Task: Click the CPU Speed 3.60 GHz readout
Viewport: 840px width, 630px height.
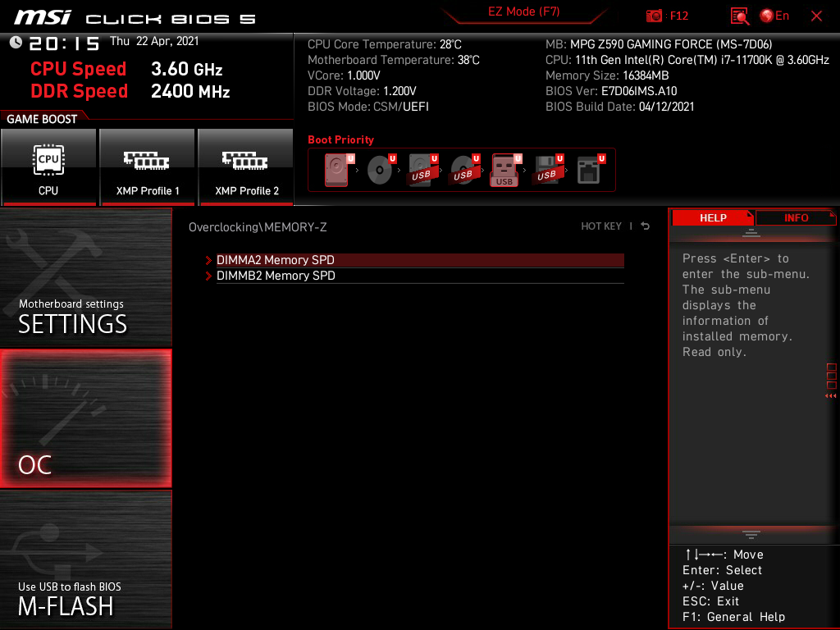Action: click(x=126, y=69)
